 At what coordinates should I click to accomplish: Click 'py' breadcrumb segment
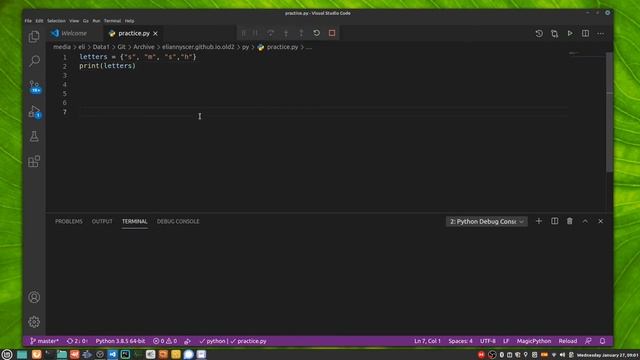point(245,47)
